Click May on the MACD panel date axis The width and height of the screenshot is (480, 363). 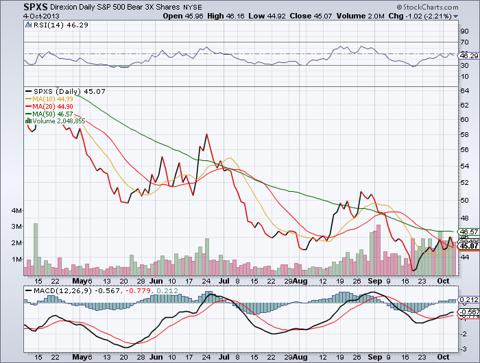pos(80,357)
